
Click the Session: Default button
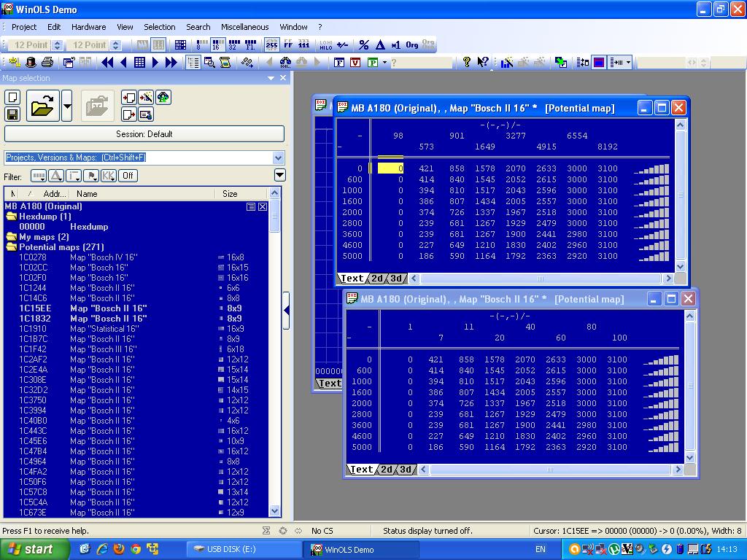[144, 134]
